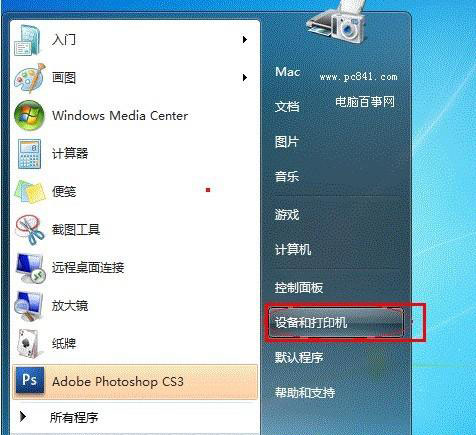Launch 放大镜 magnifier icon
This screenshot has height=435, width=476.
(x=29, y=306)
